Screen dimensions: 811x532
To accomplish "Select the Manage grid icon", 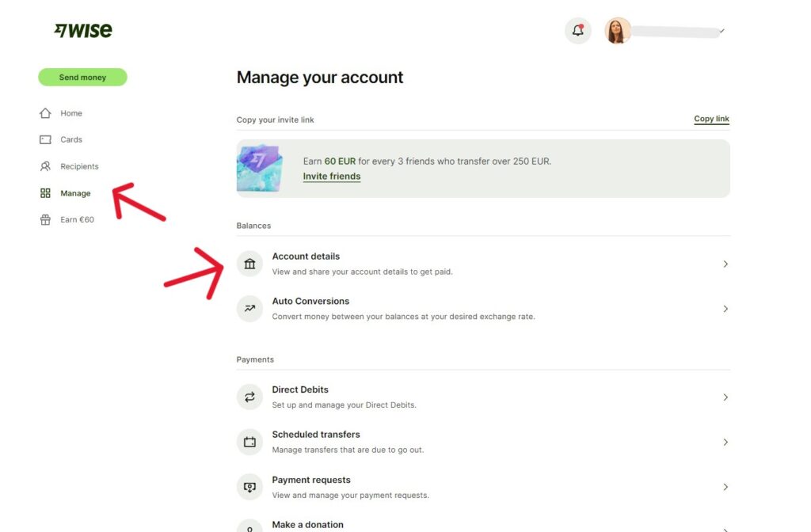I will pyautogui.click(x=46, y=192).
